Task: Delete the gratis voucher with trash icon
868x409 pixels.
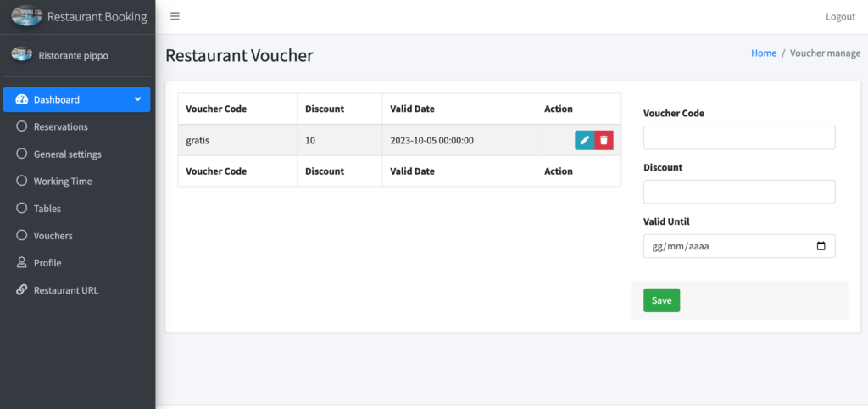Action: (604, 140)
